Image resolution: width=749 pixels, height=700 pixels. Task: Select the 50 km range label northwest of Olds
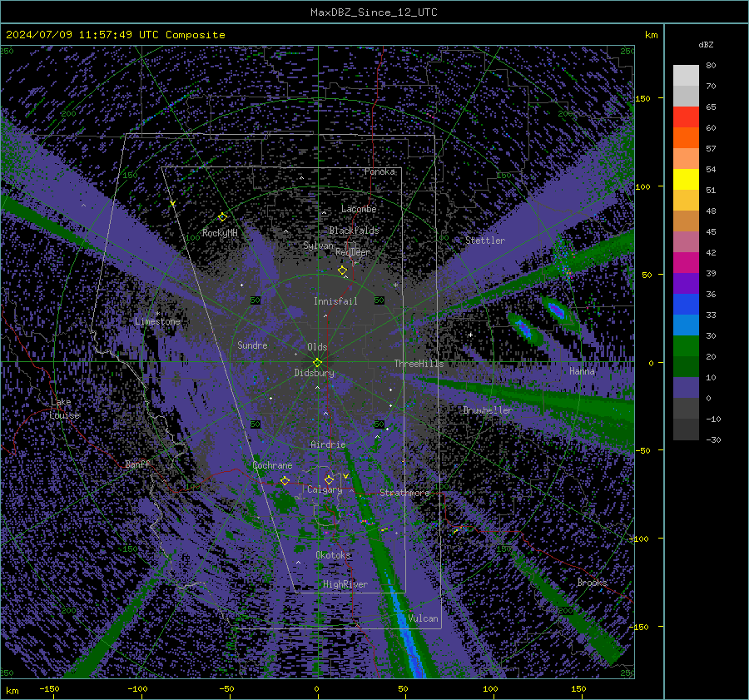pos(255,300)
